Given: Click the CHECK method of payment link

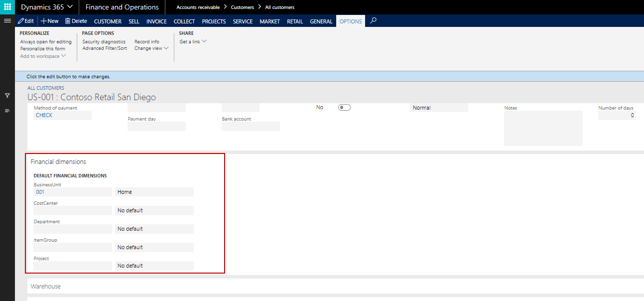Looking at the screenshot, I should click(x=44, y=115).
